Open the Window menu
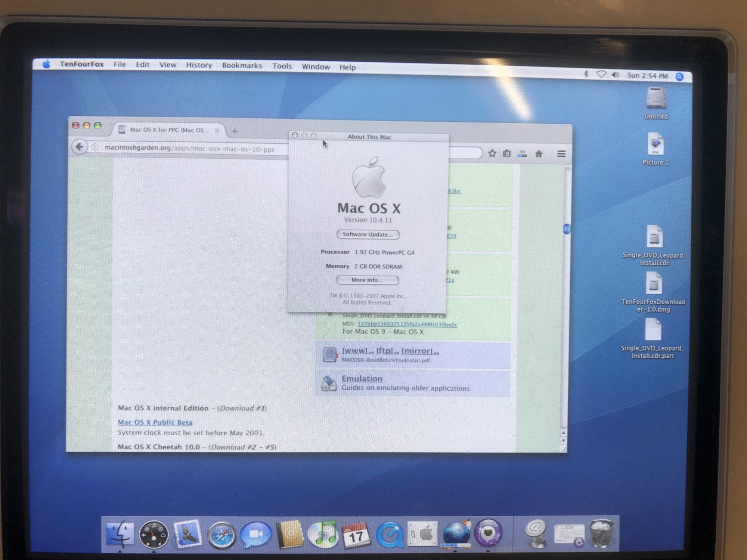The height and width of the screenshot is (560, 747). (316, 67)
